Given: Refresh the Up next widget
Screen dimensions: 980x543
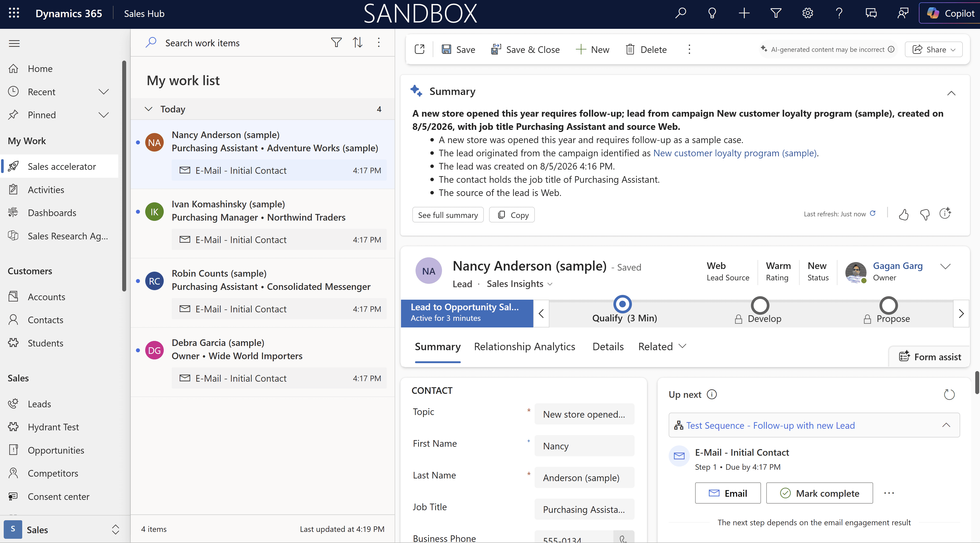Looking at the screenshot, I should (949, 395).
